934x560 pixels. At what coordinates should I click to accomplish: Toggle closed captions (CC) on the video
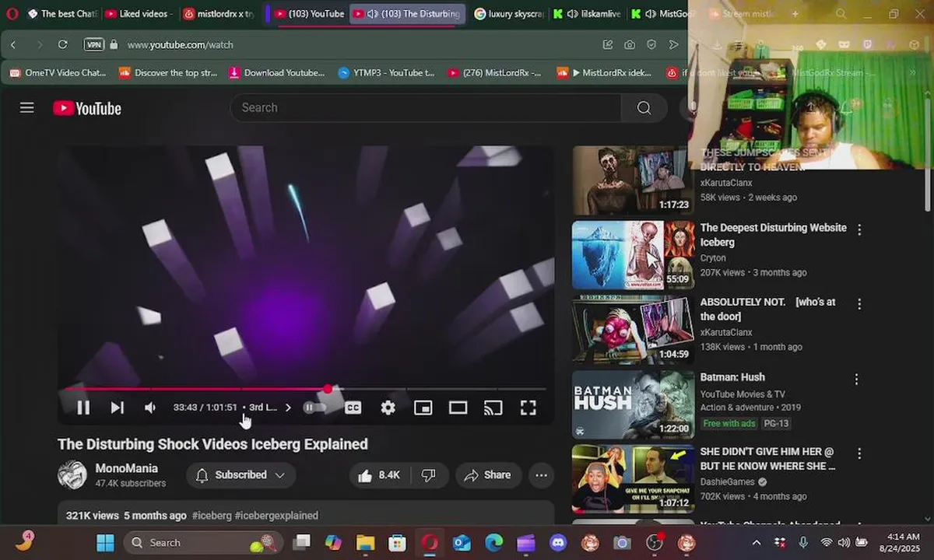coord(353,408)
